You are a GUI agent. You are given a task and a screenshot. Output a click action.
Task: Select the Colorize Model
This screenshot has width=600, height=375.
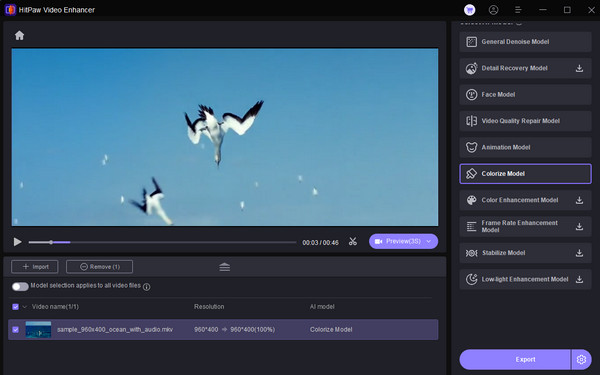pos(525,174)
